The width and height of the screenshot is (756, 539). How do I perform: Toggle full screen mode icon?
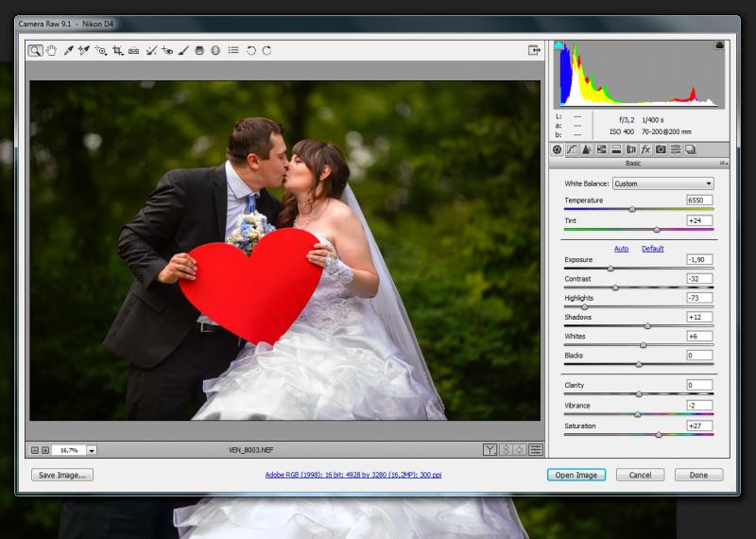534,50
